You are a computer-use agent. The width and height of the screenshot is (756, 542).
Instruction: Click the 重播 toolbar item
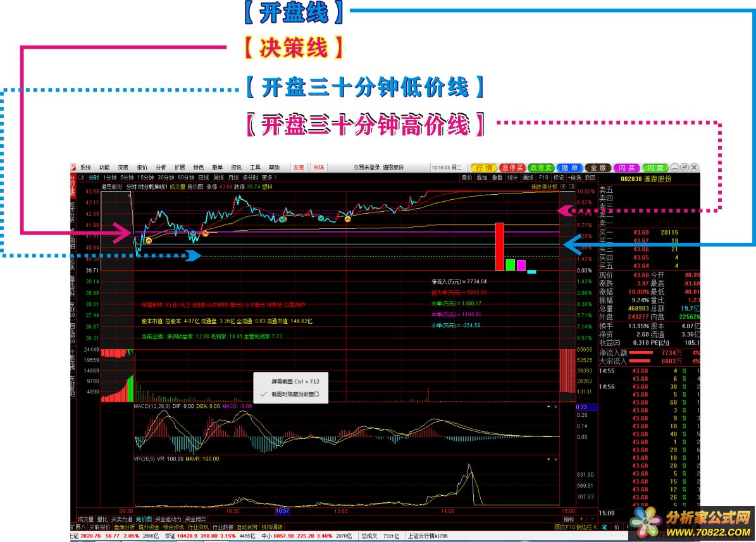[497, 178]
